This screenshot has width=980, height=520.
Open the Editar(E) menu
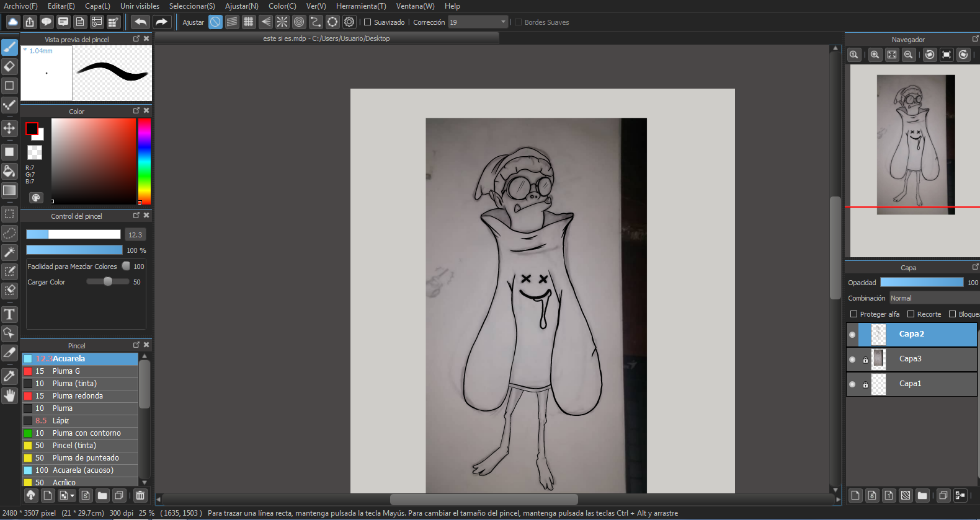[x=61, y=6]
